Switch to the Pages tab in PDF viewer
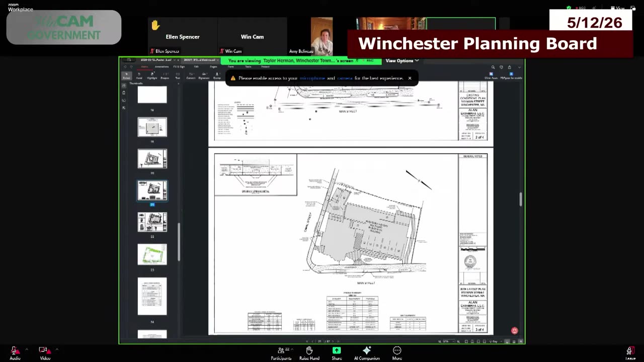644x362 pixels. click(213, 66)
